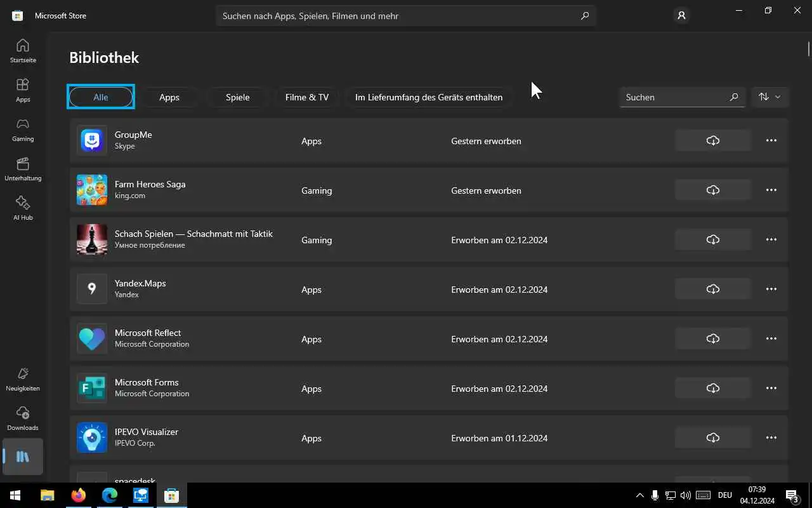This screenshot has width=812, height=508.
Task: Click Microsoft Store taskbar icon
Action: click(171, 495)
